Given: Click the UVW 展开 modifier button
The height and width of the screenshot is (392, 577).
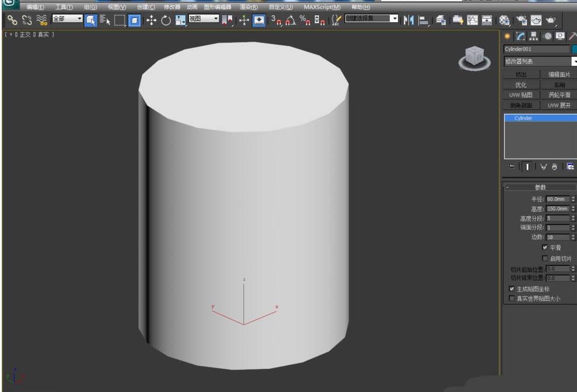Looking at the screenshot, I should tap(559, 105).
